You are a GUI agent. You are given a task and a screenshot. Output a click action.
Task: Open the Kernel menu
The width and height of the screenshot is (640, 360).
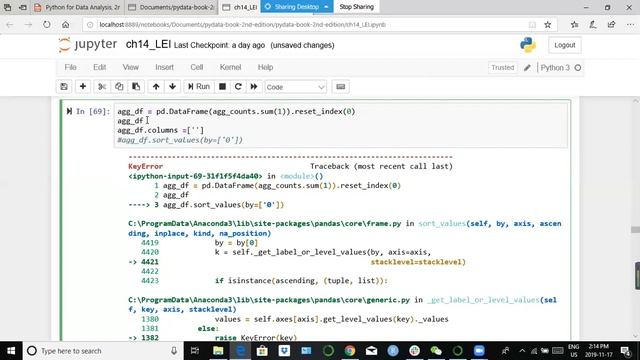[230, 67]
